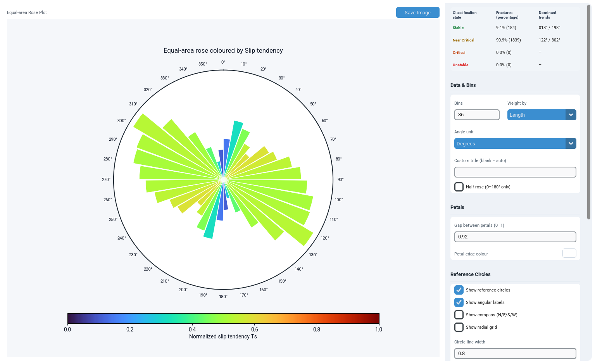The image size is (595, 364).
Task: Click the 122° / 302° dominant trend
Action: pos(549,40)
